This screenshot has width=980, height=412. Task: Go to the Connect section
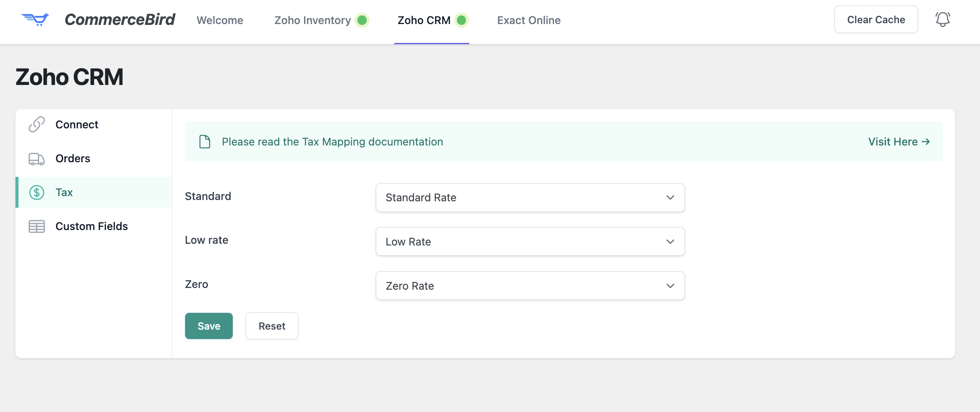(94, 124)
